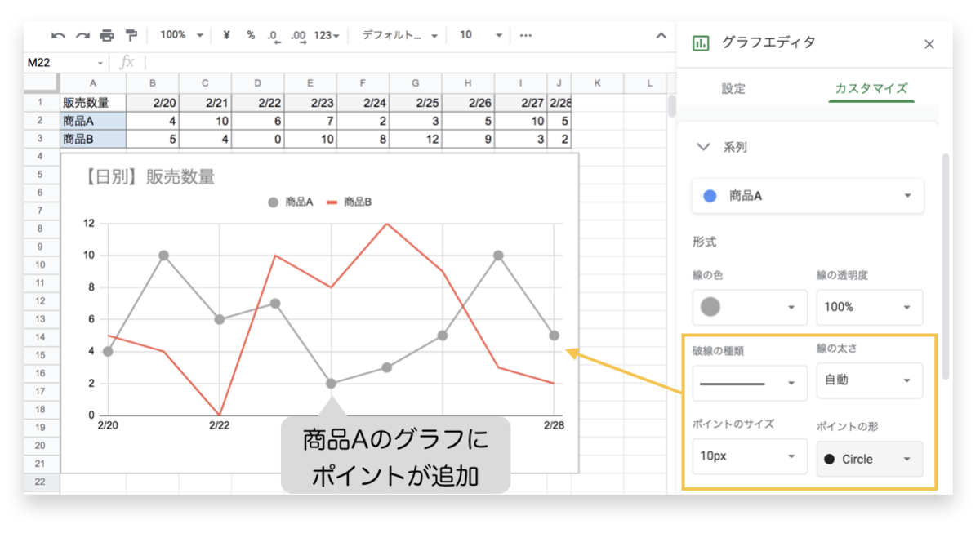Image resolution: width=980 pixels, height=560 pixels.
Task: Click the select-all corner of the sheet
Action: [x=41, y=83]
